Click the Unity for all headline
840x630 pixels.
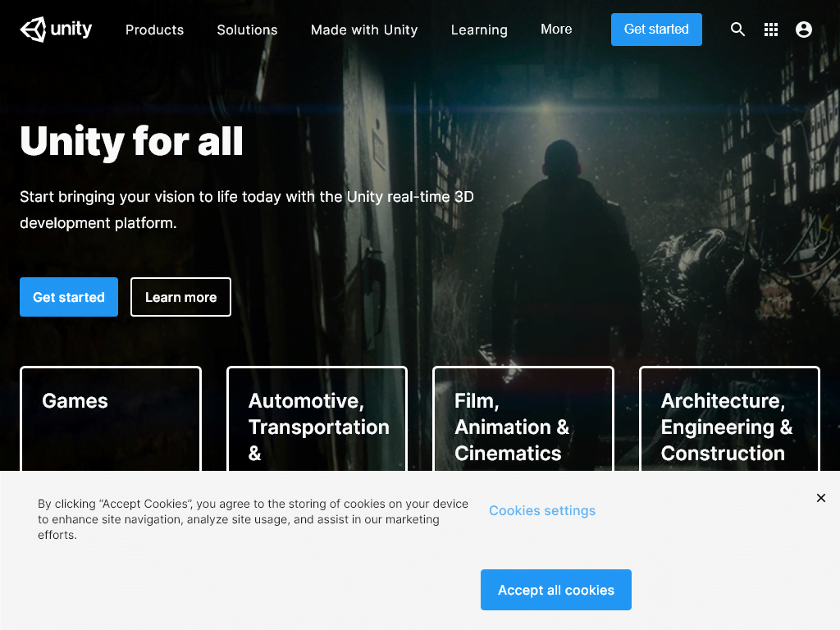(x=131, y=141)
